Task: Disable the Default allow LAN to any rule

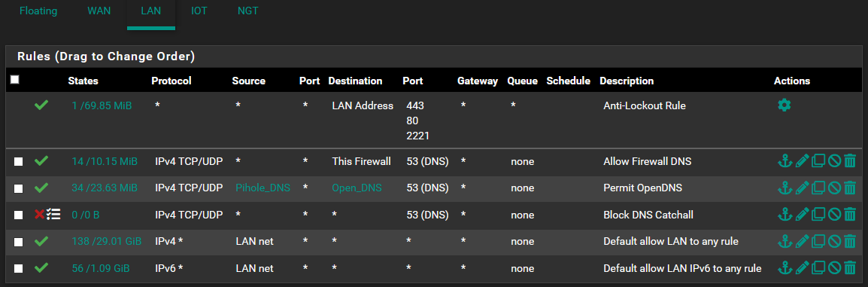Action: pos(834,242)
